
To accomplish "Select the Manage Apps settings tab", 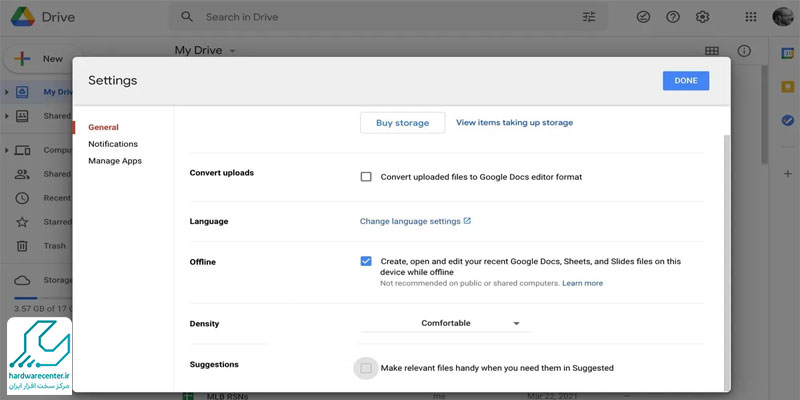I will [x=115, y=161].
